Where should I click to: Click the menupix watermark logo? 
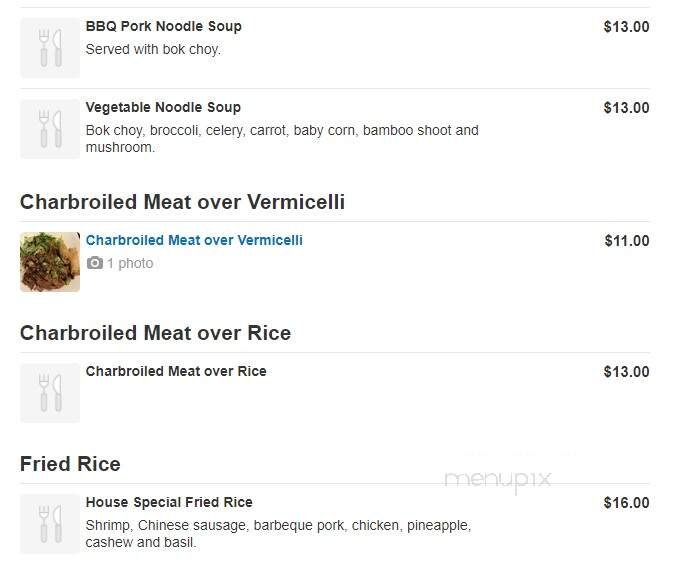(498, 479)
